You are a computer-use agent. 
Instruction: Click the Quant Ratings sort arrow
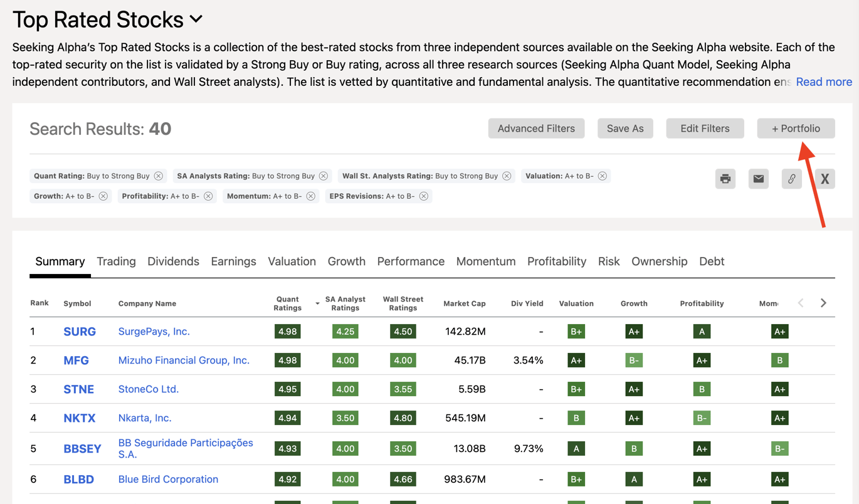[317, 303]
